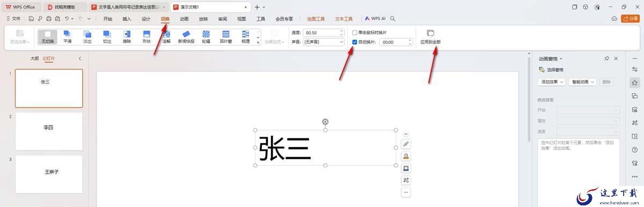Click the 选择窗格 selection pane link
This screenshot has height=207, width=644.
[551, 70]
